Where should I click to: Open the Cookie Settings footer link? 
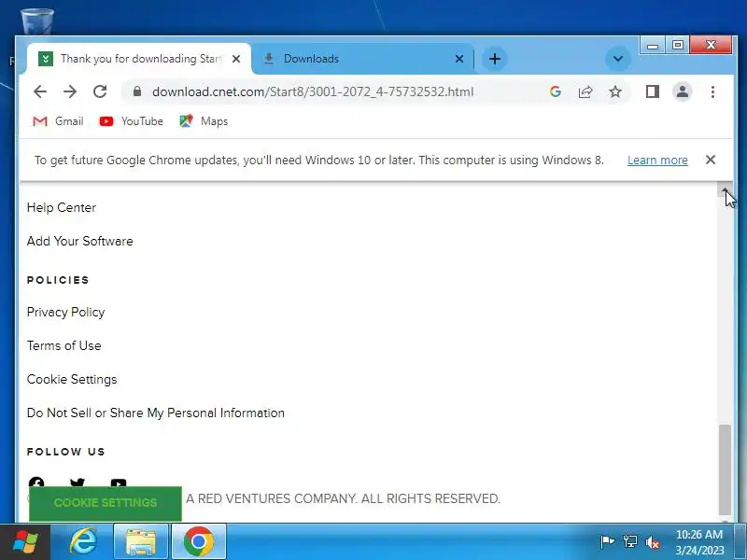point(72,380)
